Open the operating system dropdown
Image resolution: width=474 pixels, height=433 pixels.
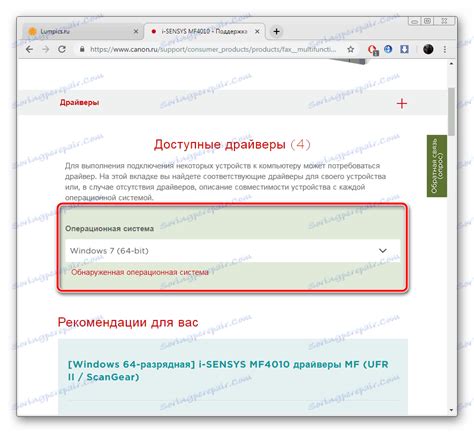[x=232, y=251]
